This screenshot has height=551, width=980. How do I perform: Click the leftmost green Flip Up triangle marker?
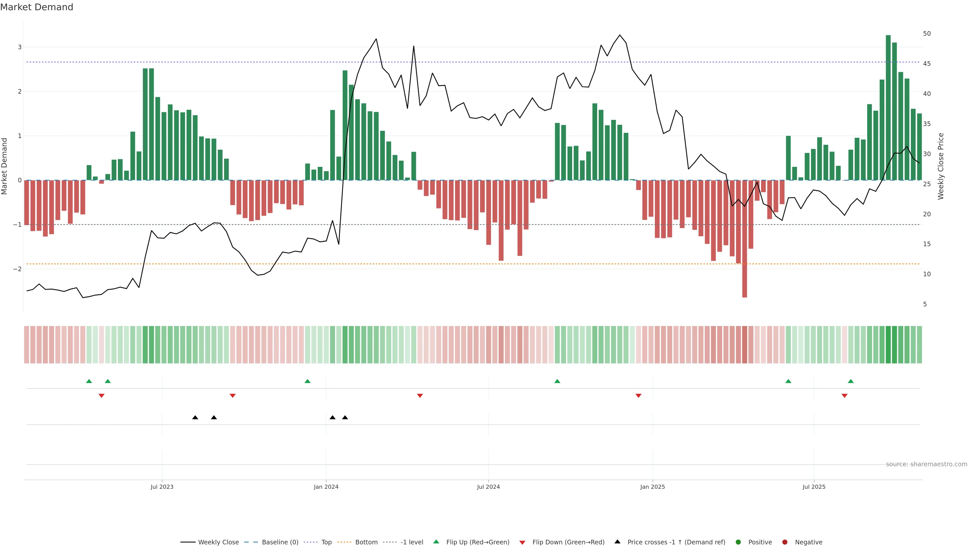pos(89,381)
